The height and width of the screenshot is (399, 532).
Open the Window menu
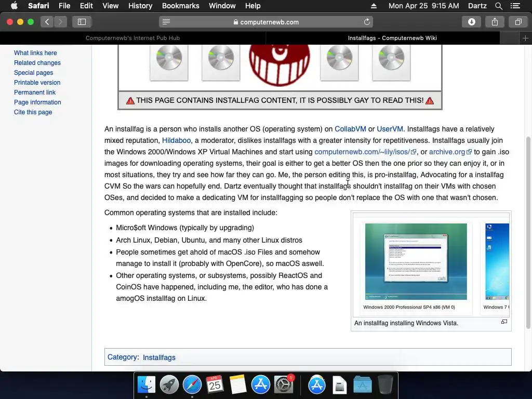[222, 6]
